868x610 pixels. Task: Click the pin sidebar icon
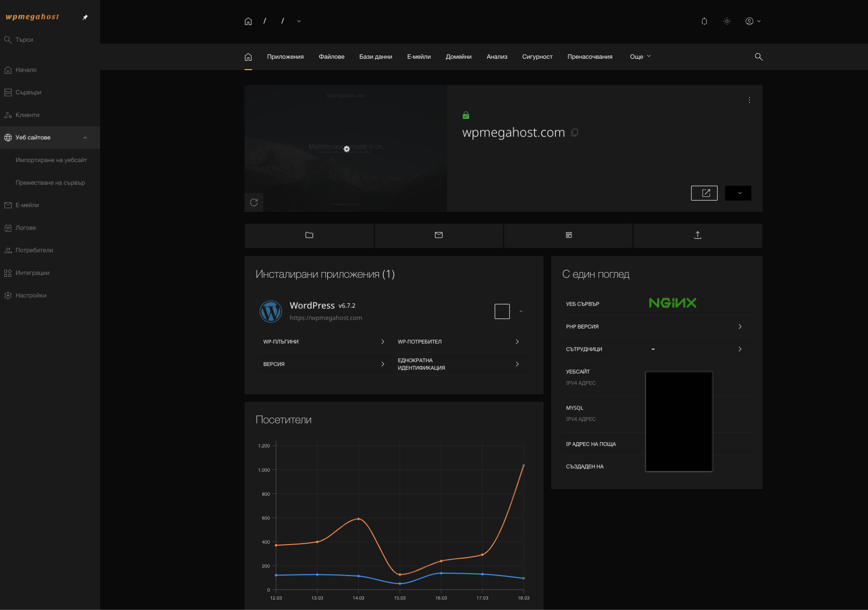tap(85, 18)
